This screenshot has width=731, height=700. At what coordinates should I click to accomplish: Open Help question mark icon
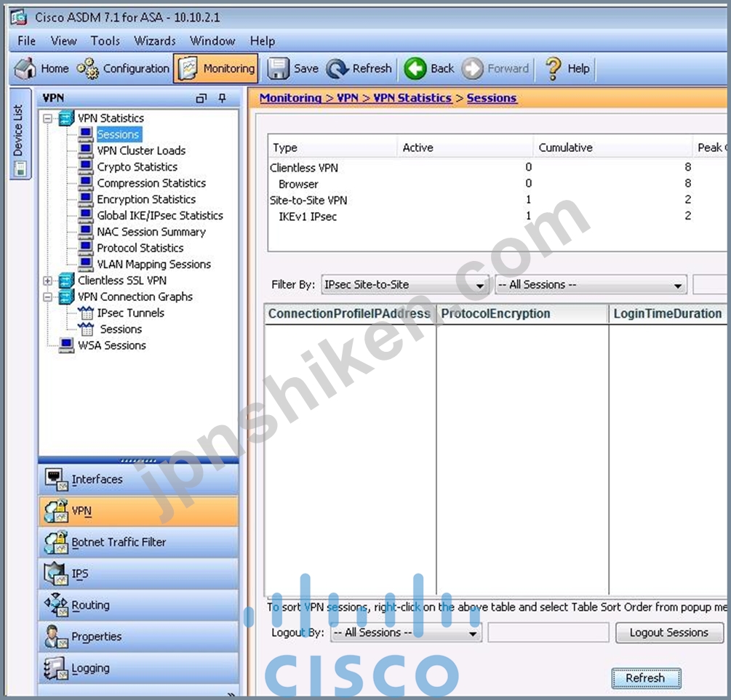pos(553,68)
